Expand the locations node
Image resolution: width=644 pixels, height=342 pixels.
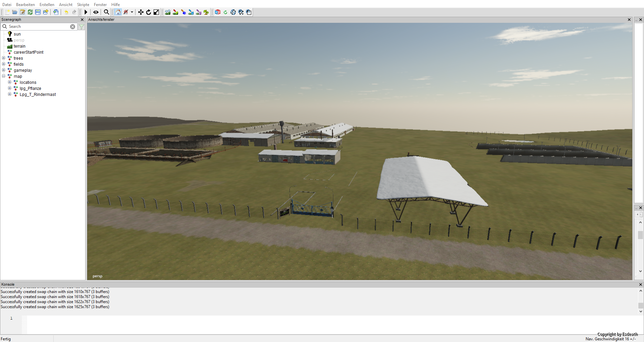click(10, 82)
